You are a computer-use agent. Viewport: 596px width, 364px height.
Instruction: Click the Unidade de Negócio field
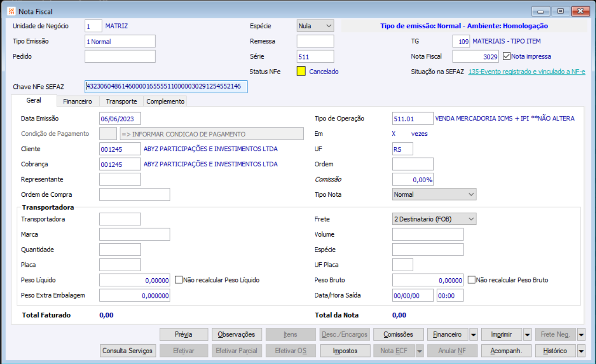coord(93,26)
